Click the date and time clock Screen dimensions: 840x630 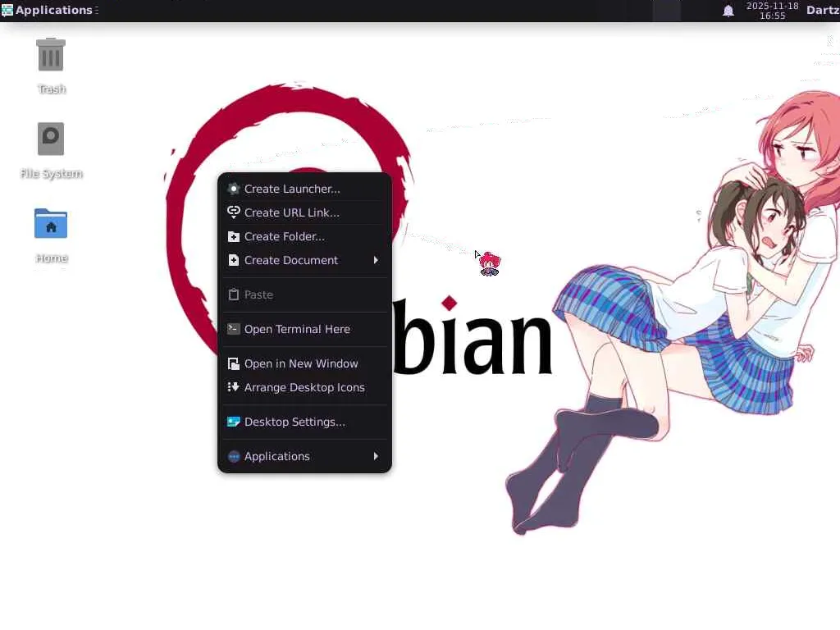772,11
